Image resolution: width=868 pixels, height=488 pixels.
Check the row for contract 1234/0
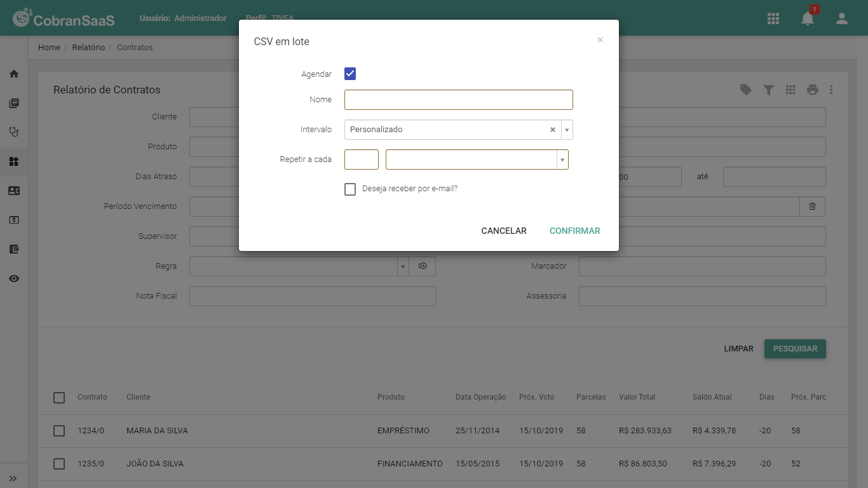click(59, 431)
